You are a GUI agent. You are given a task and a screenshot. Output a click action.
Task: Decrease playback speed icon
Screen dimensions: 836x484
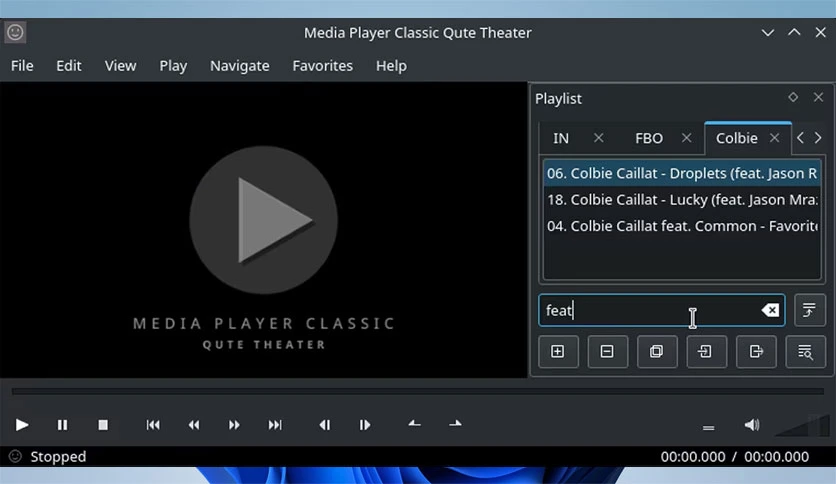coord(414,424)
